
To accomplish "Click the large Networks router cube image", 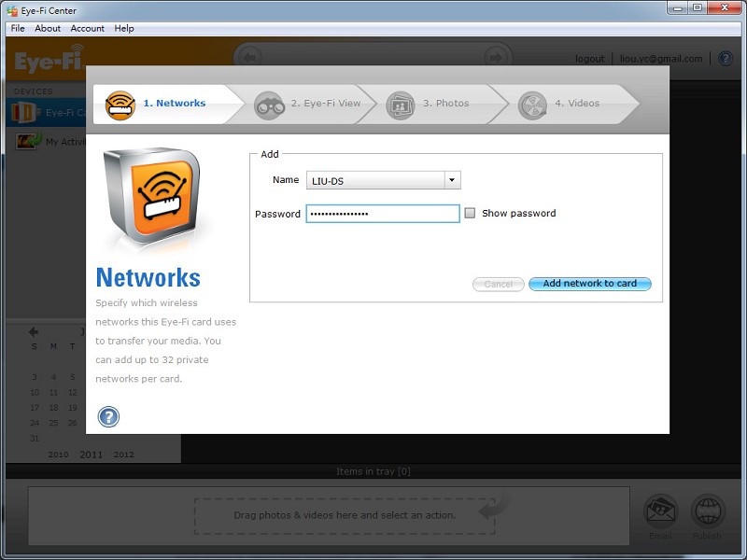I will click(x=153, y=196).
